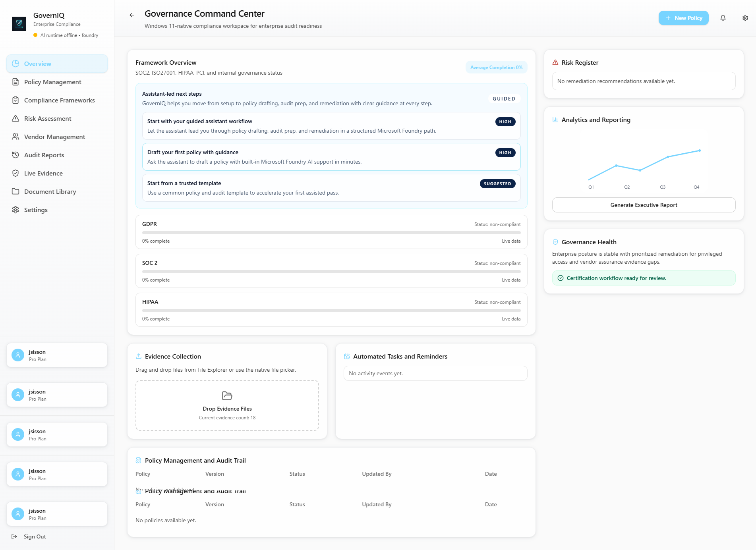Click 'AI runtime offline • foundry' status
756x550 pixels.
pyautogui.click(x=66, y=35)
